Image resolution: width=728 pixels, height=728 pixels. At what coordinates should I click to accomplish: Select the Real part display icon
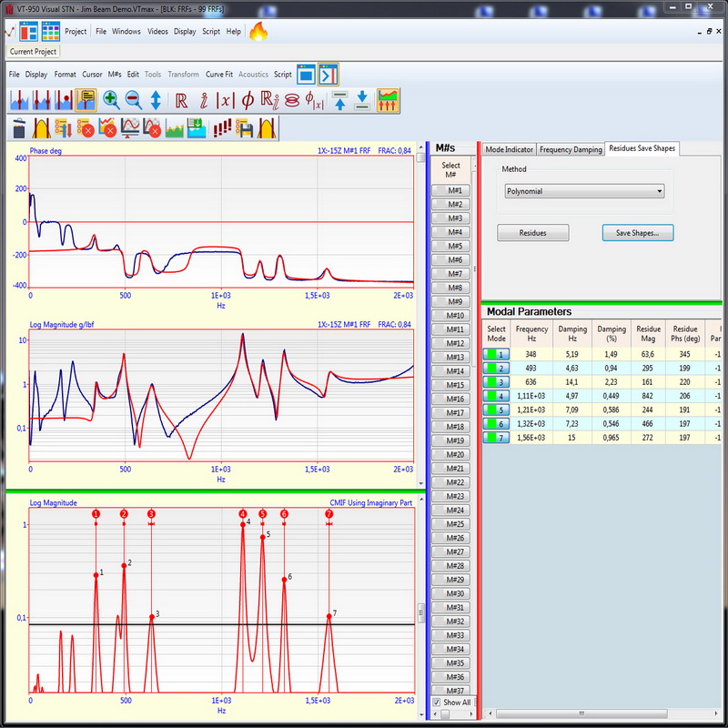point(182,100)
